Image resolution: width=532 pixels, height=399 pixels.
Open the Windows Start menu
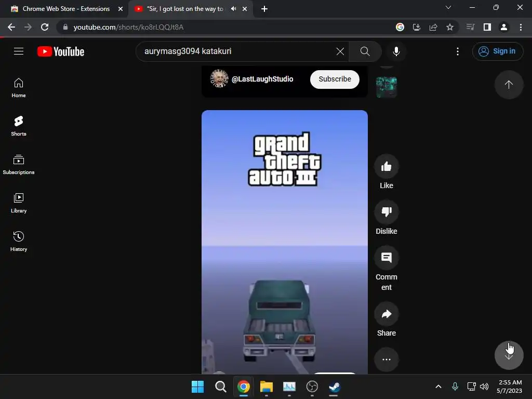tap(197, 387)
